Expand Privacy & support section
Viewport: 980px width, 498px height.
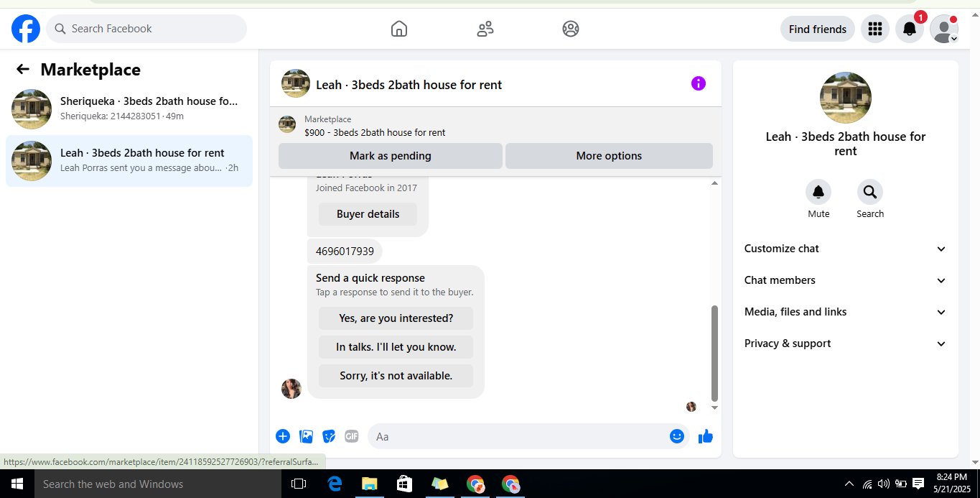pos(846,343)
